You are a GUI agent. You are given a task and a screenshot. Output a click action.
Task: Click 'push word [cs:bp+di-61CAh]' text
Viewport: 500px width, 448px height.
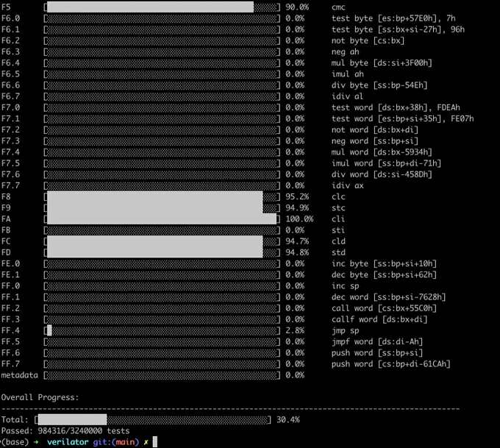[x=391, y=364]
